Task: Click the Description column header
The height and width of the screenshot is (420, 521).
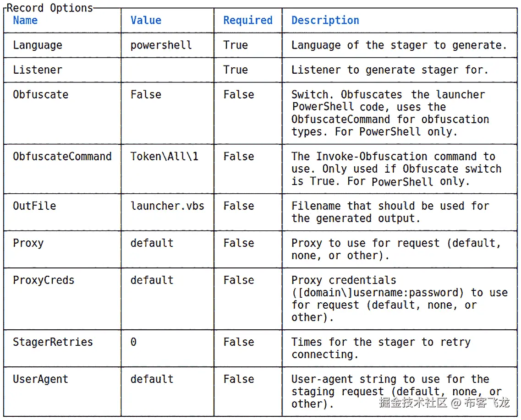Action: coord(325,21)
